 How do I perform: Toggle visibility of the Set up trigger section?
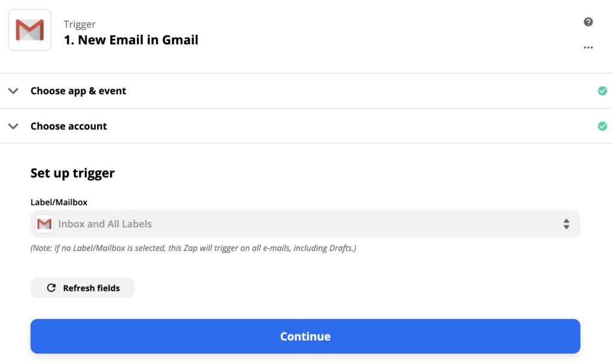click(72, 173)
